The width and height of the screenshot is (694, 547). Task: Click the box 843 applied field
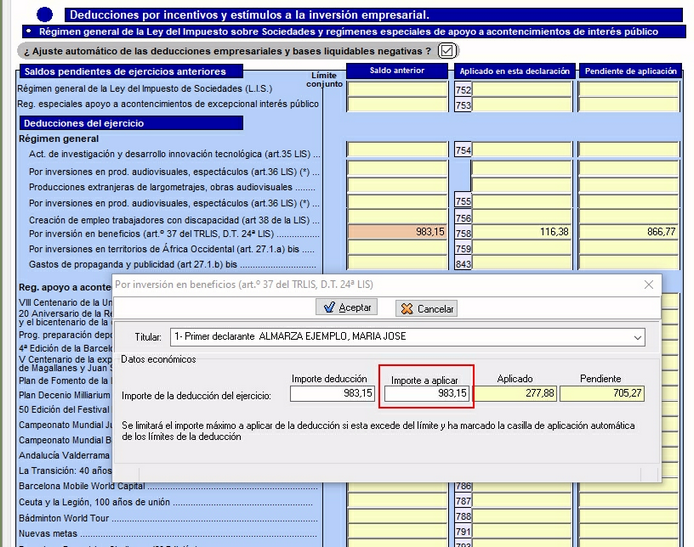(x=521, y=263)
